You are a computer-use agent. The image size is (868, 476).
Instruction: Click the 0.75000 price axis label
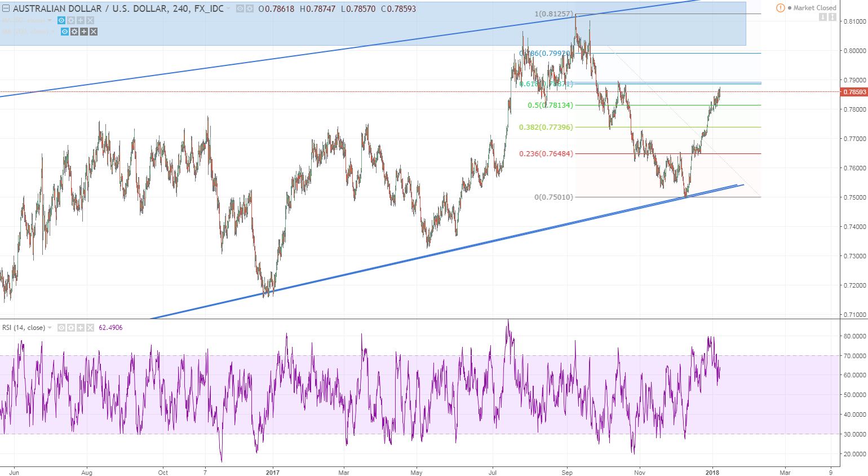(855, 197)
